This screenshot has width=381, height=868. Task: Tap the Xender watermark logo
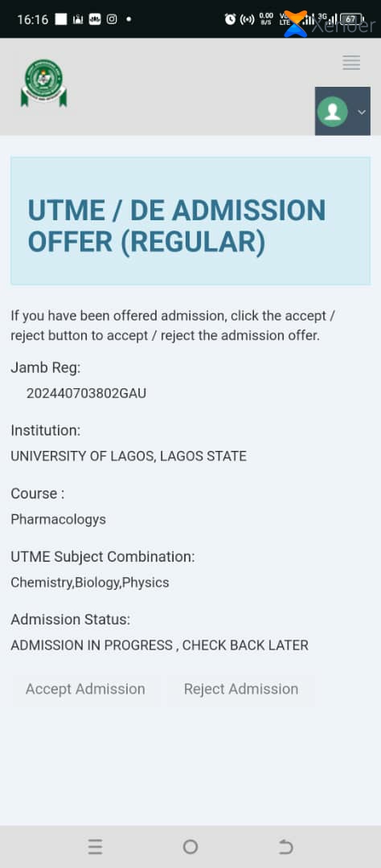pyautogui.click(x=330, y=24)
